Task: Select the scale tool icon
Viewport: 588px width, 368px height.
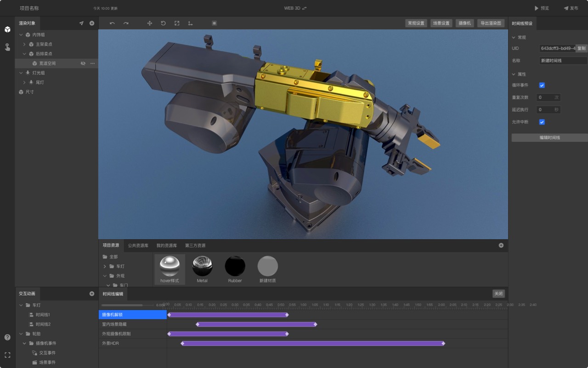Action: point(177,23)
